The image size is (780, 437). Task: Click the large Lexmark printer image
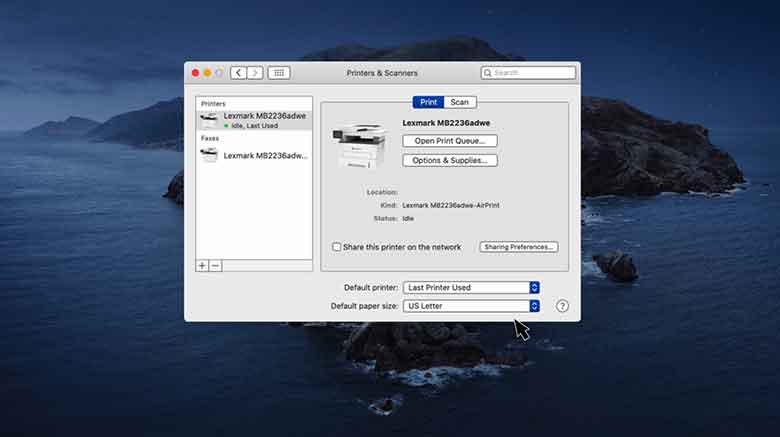[x=364, y=145]
